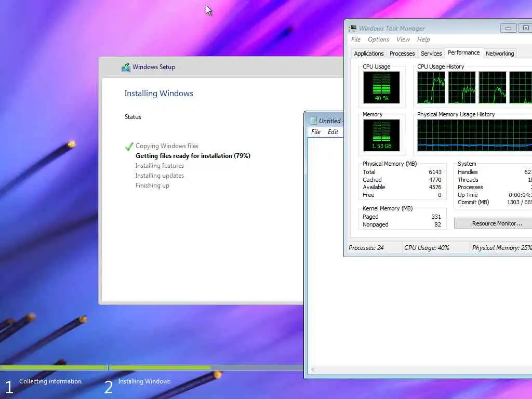The image size is (532, 399).
Task: Click the Untitled Notepad window icon
Action: (x=313, y=121)
